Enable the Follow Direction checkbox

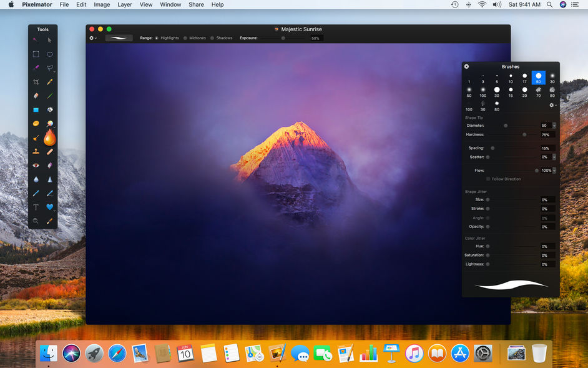point(488,179)
